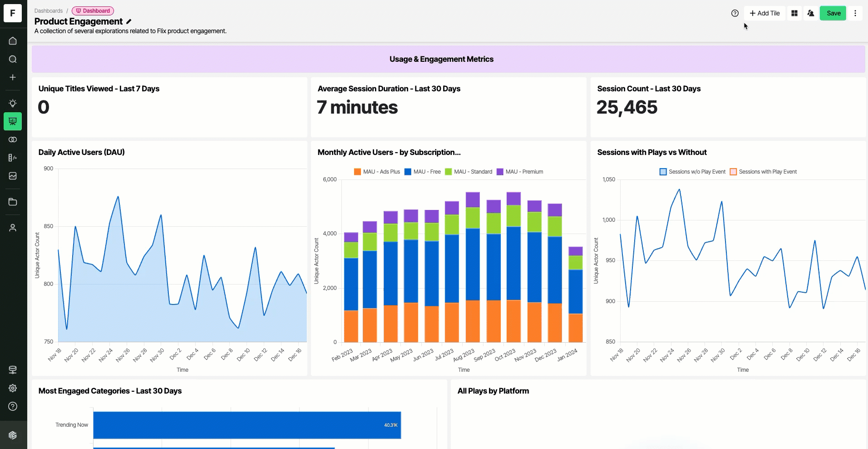Open All Plays by Platform tile title

pos(493,391)
